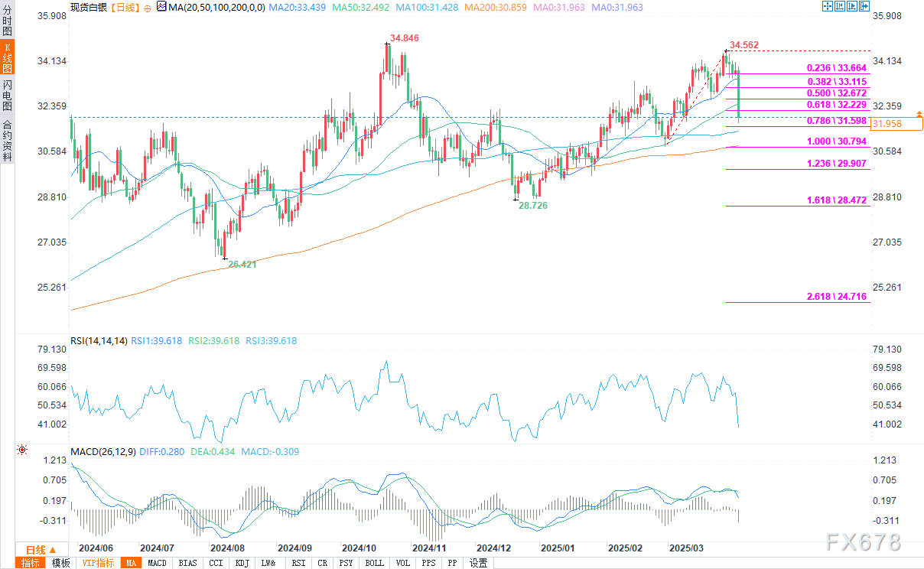This screenshot has height=569, width=924.
Task: Enable the KDJ indicator
Action: tap(242, 563)
